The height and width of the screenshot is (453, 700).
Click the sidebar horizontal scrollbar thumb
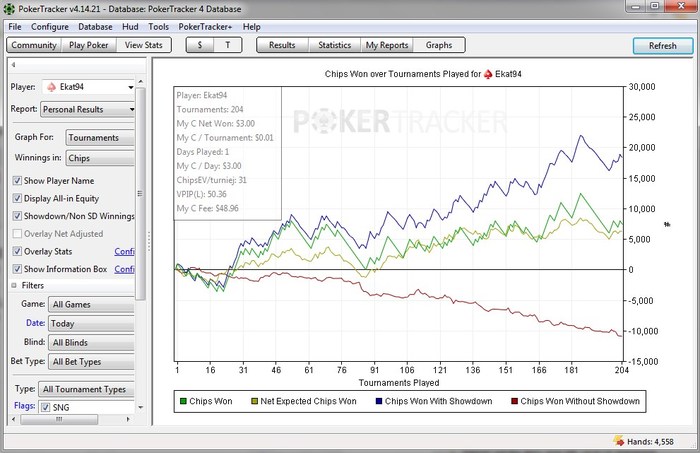point(59,420)
